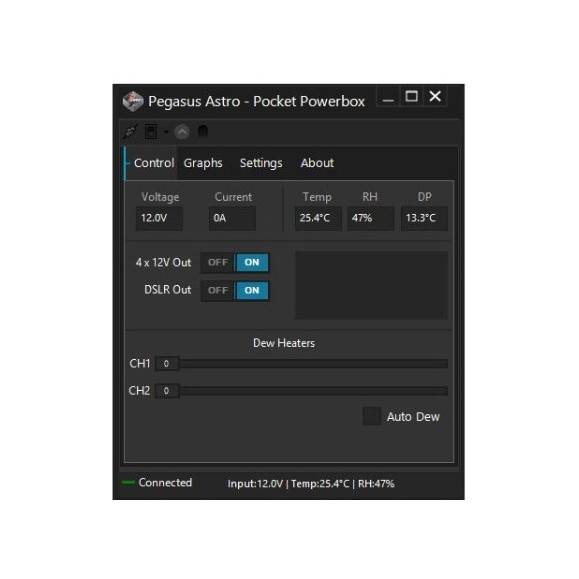Close the Pocket Powerbox window
This screenshot has width=579, height=579.
click(x=435, y=97)
